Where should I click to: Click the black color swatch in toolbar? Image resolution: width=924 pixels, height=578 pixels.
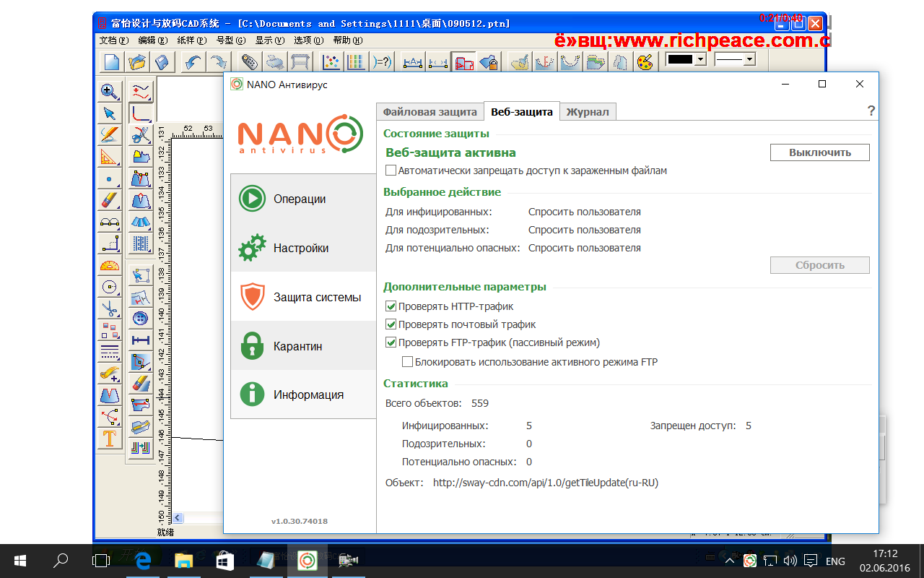click(x=680, y=60)
